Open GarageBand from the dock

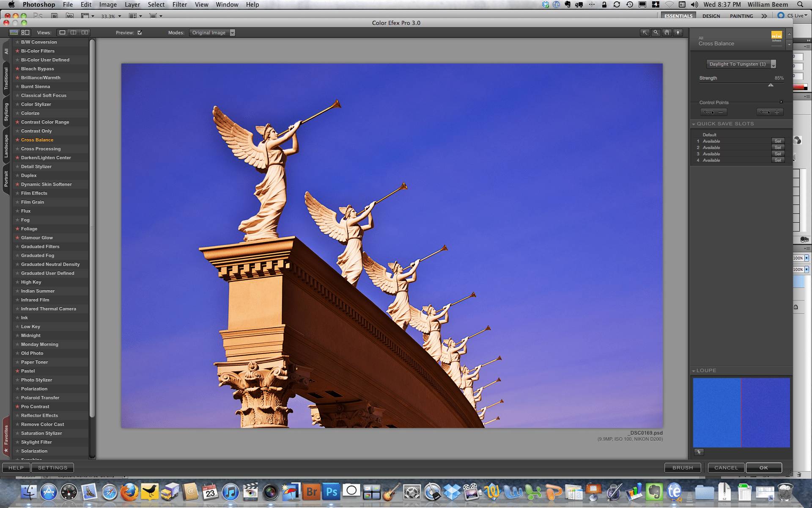(392, 492)
